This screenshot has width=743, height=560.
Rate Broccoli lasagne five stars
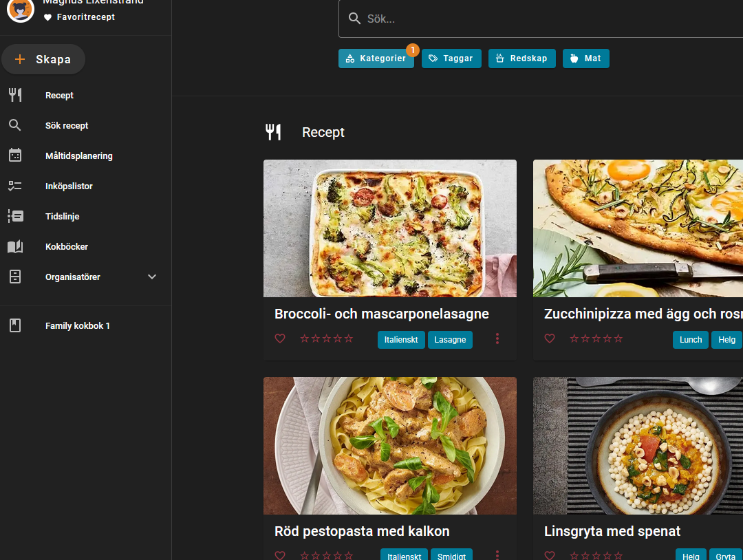click(x=349, y=338)
